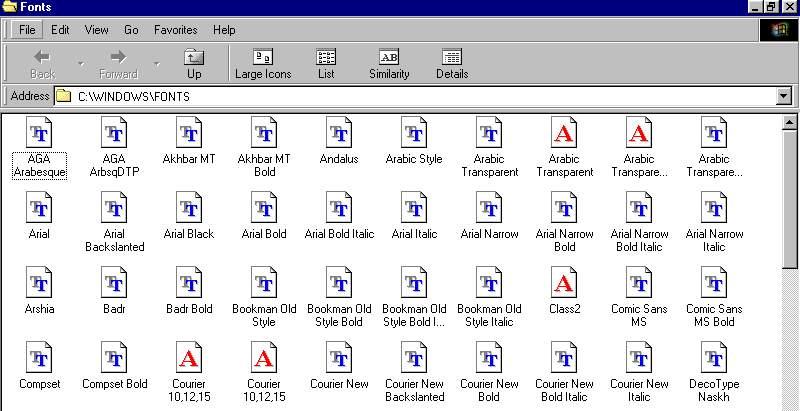
Task: Expand the Address bar dropdown list
Action: (783, 96)
